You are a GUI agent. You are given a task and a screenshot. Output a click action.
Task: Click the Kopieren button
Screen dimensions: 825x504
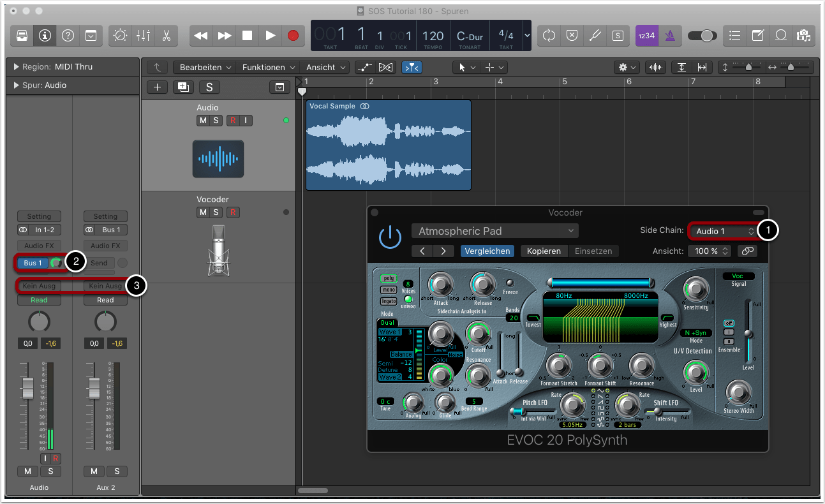pos(544,251)
